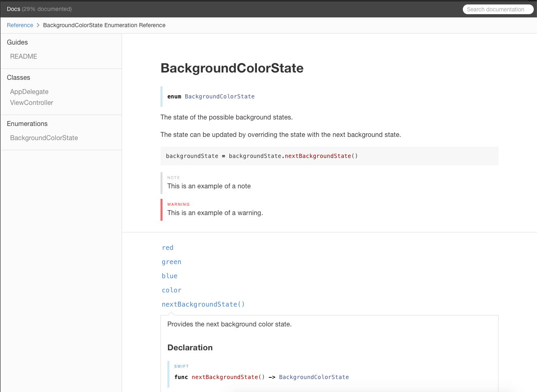The height and width of the screenshot is (392, 537).
Task: Click the breadcrumb current page title text
Action: tap(104, 25)
